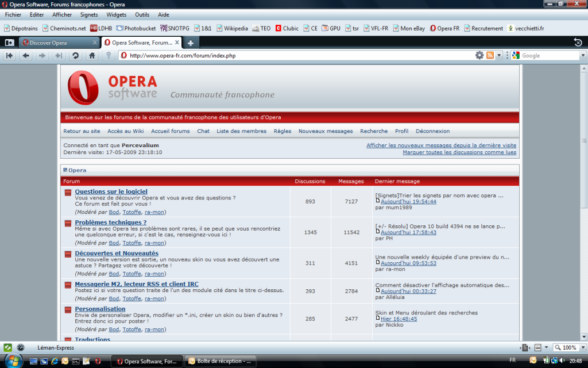Open the address bar feed dropdown arrow

(x=499, y=56)
